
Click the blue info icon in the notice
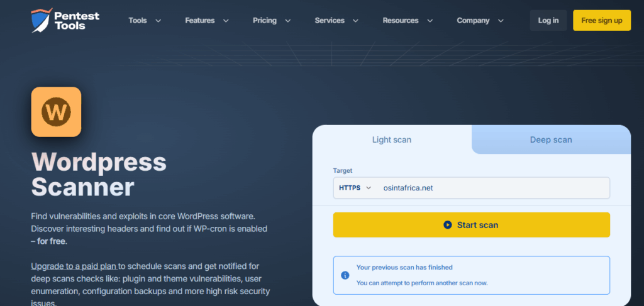click(345, 275)
